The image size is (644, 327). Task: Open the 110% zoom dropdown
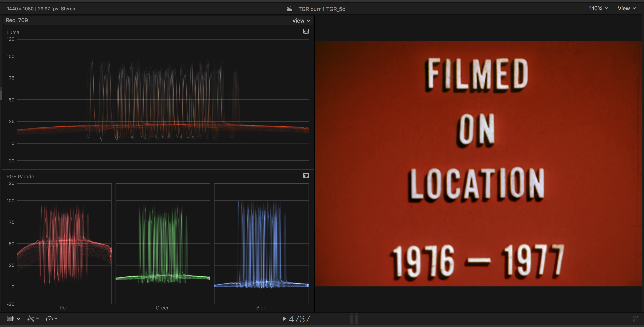[598, 8]
